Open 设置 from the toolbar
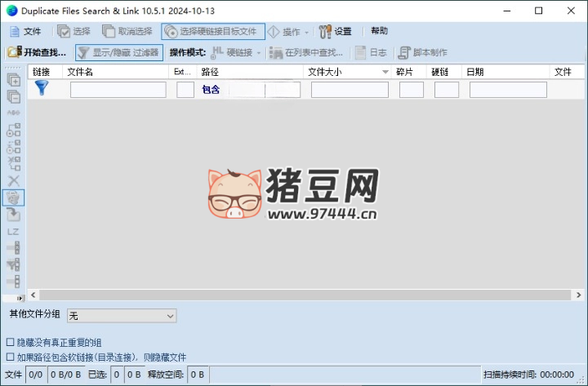Image resolution: width=588 pixels, height=386 pixels. click(x=335, y=31)
